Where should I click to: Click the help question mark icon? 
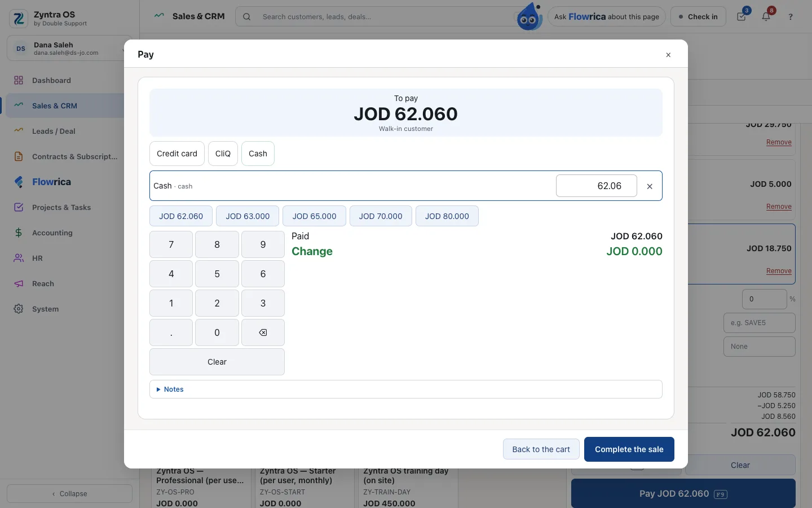pos(791,16)
